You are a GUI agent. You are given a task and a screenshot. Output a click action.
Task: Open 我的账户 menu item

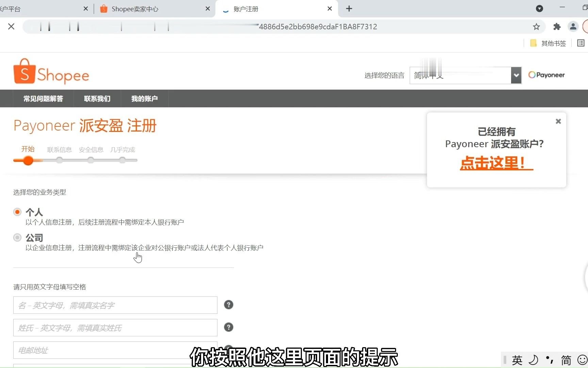[145, 99]
